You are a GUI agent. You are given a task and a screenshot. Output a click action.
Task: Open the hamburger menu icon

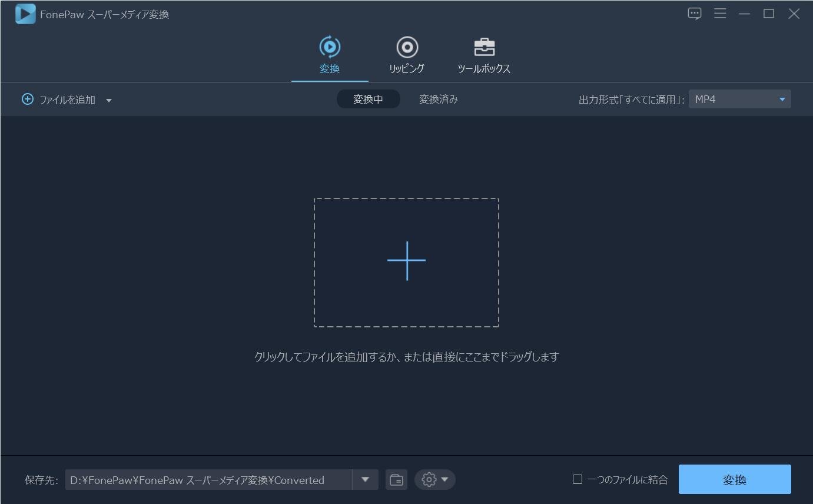720,13
